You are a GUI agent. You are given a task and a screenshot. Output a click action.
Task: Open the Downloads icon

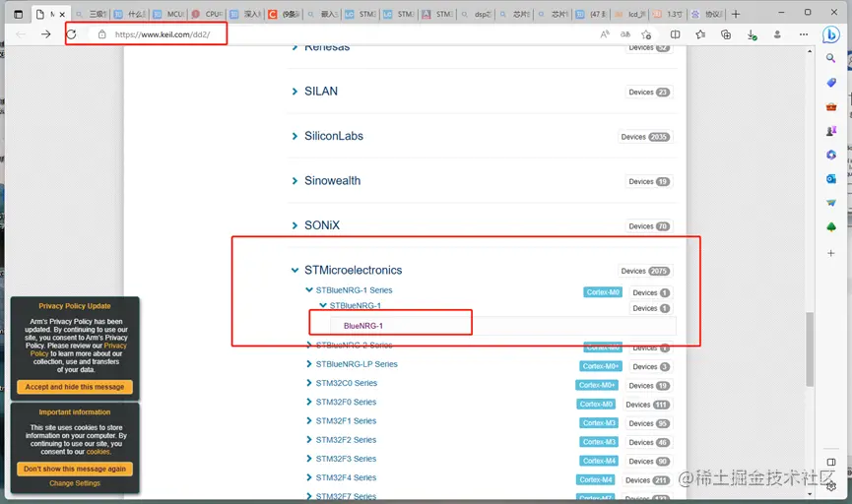click(752, 34)
